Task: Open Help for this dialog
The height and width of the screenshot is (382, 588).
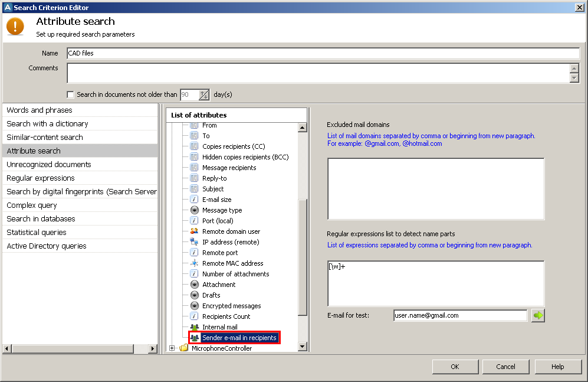Action: point(557,367)
